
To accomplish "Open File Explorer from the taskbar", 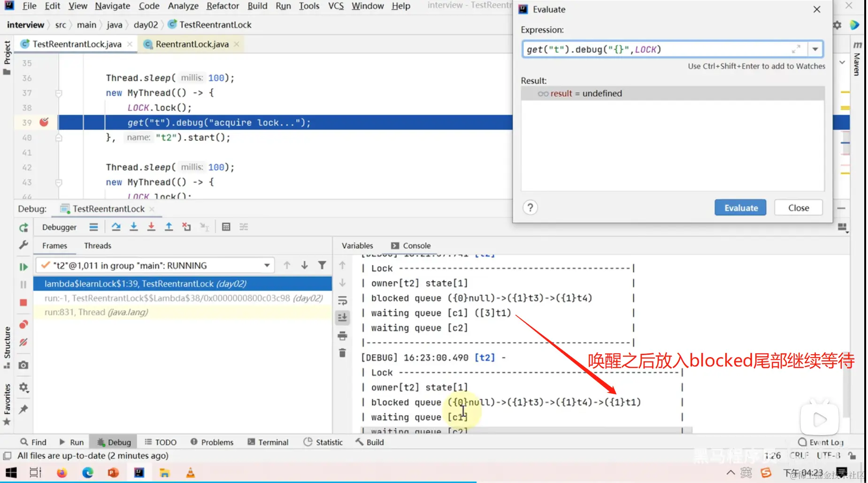I will point(164,473).
